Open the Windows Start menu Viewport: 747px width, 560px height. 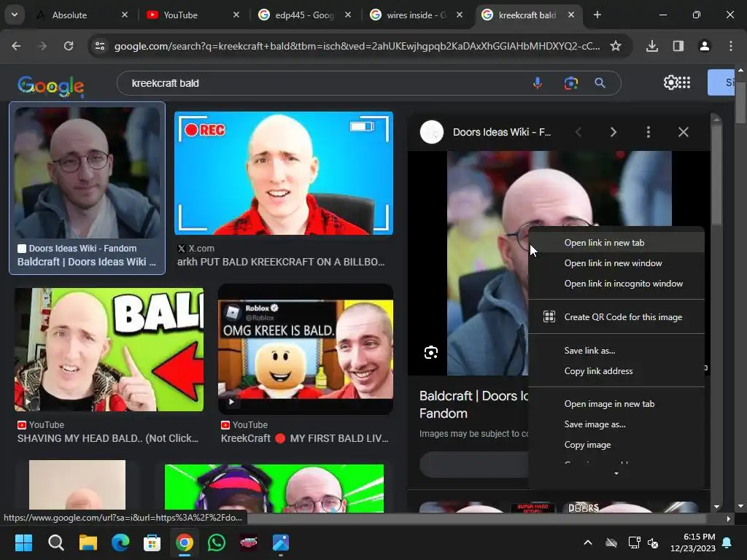23,542
